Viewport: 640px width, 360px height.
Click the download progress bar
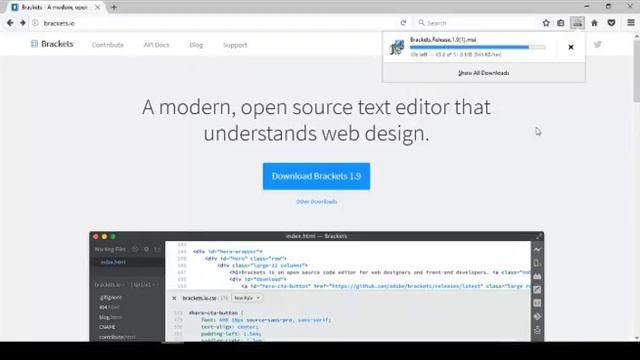click(x=478, y=47)
